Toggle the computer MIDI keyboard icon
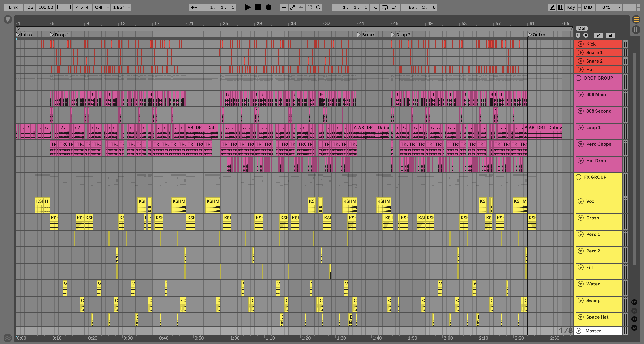This screenshot has height=344, width=644. [x=561, y=8]
